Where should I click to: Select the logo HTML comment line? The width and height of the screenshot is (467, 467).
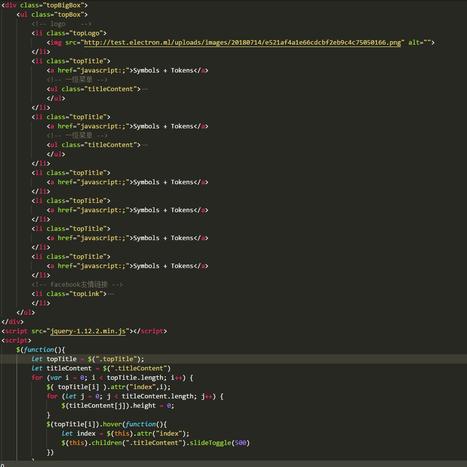coord(61,24)
